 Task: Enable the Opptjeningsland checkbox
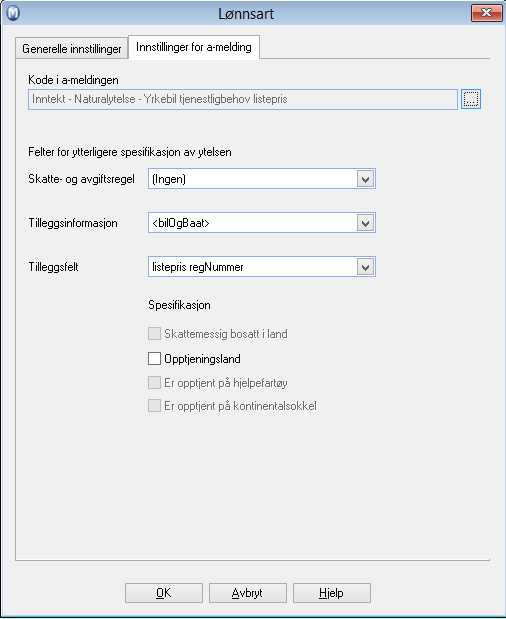[154, 358]
